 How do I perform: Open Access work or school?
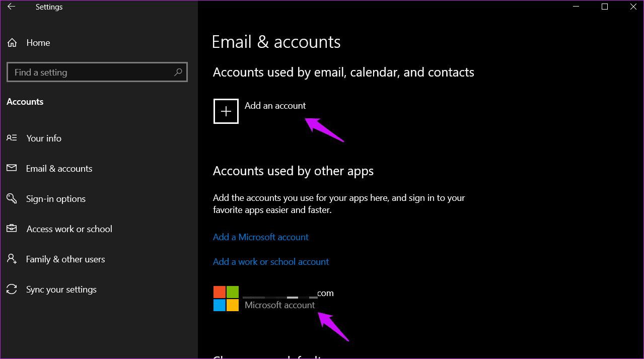[x=69, y=229]
